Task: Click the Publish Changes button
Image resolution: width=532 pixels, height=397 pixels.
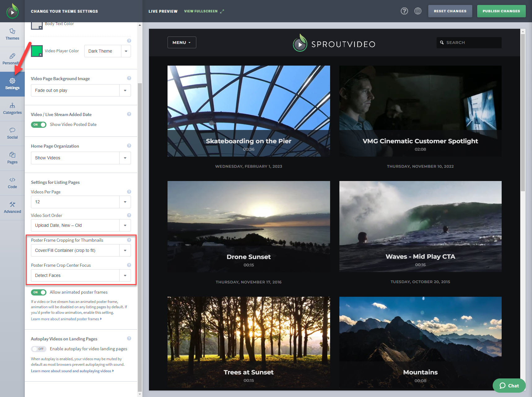Action: click(x=501, y=11)
